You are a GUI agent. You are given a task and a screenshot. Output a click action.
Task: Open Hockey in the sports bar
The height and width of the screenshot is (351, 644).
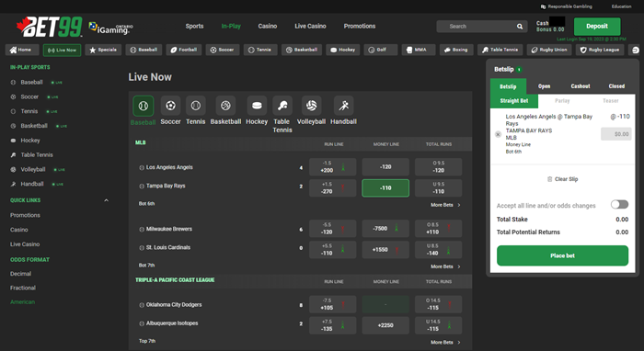pos(342,50)
